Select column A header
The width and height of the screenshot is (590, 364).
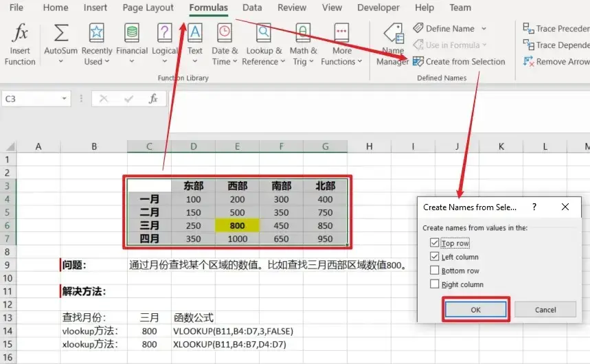(38, 146)
